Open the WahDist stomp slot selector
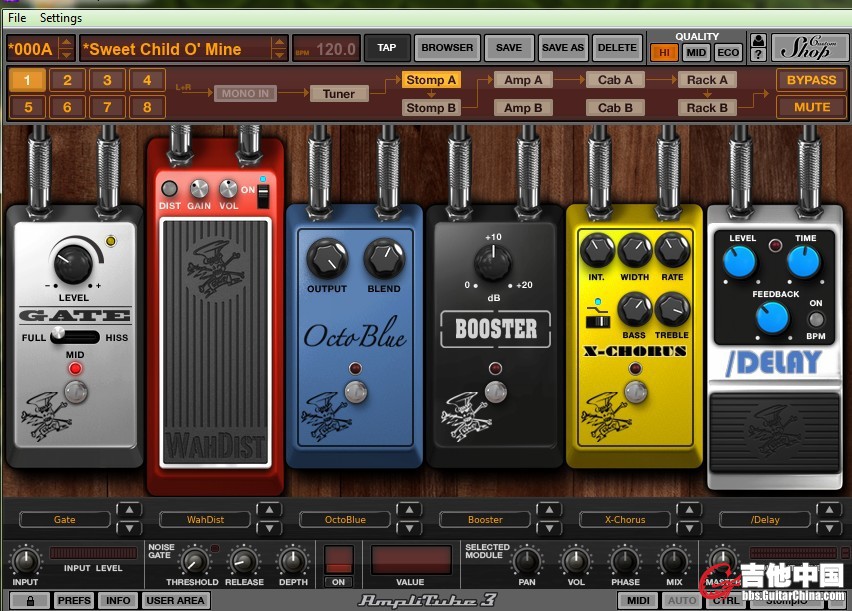Viewport: 852px width, 611px height. [x=205, y=520]
